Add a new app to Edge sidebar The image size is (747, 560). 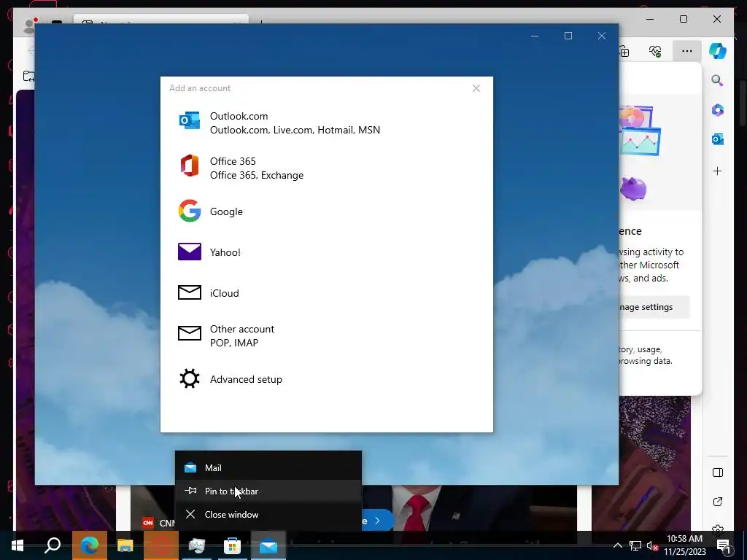pos(718,171)
